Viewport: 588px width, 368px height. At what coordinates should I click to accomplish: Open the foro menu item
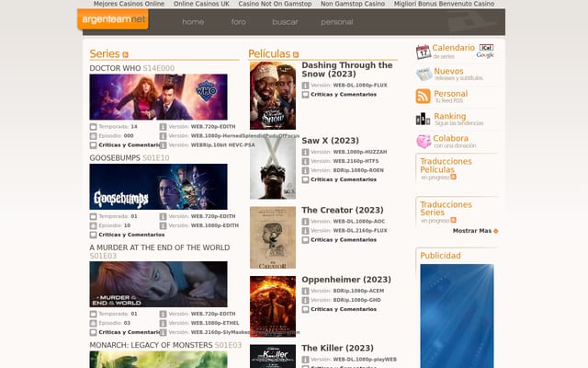tap(239, 22)
